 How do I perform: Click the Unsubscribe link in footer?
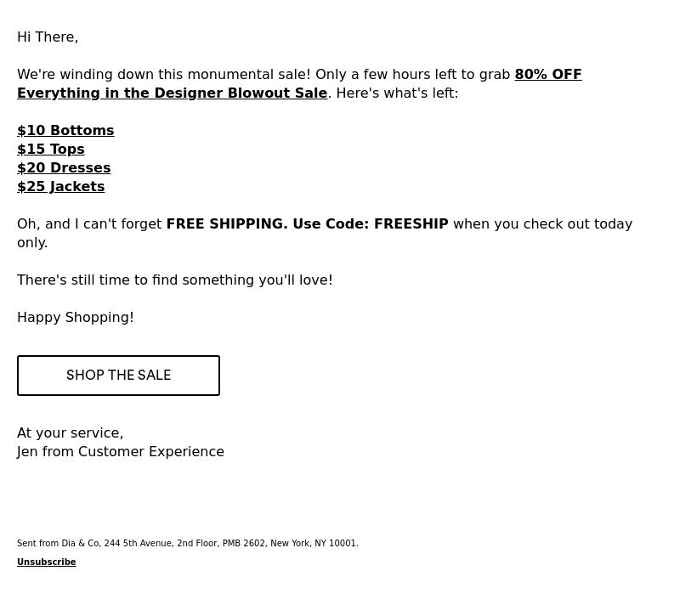click(x=47, y=562)
